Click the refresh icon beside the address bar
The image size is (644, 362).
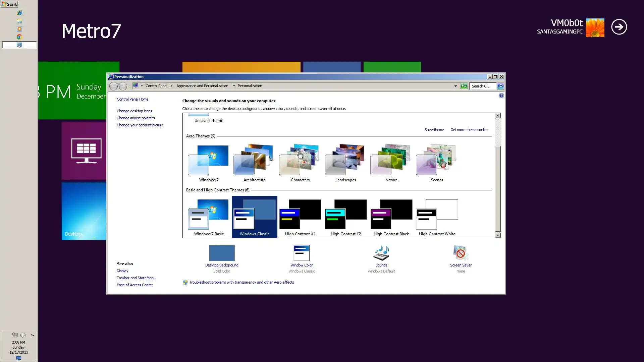tap(464, 86)
